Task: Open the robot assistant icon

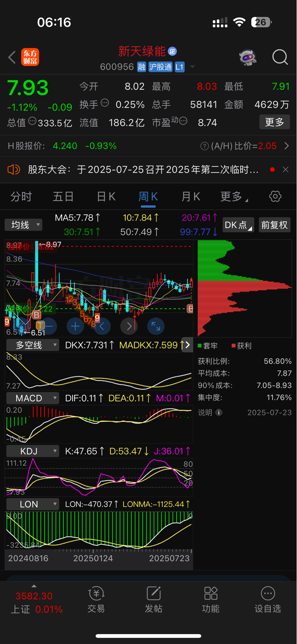Action: (x=248, y=57)
